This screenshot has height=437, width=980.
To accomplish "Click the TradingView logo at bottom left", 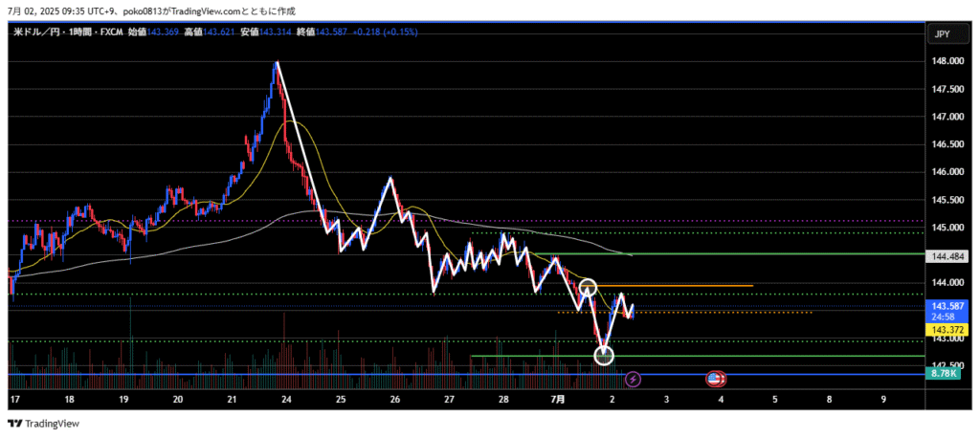I will point(45,423).
